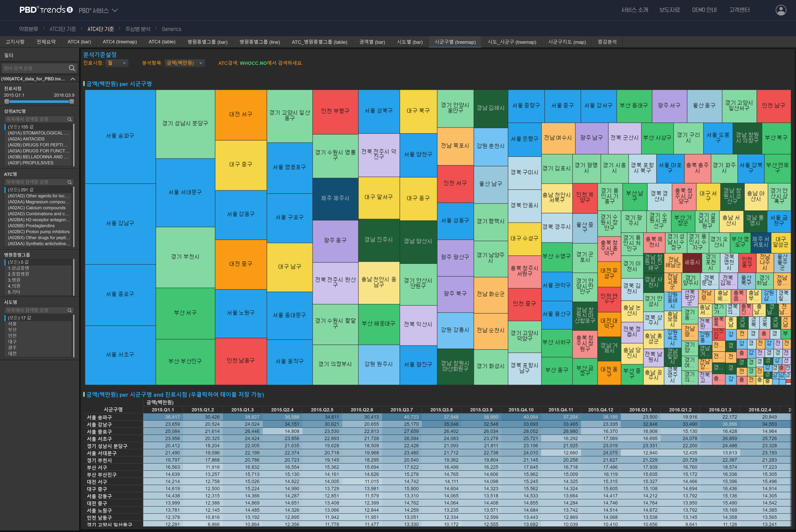796x532 pixels.
Task: Click the 진료시점 slider start handle
Action: tap(7, 101)
